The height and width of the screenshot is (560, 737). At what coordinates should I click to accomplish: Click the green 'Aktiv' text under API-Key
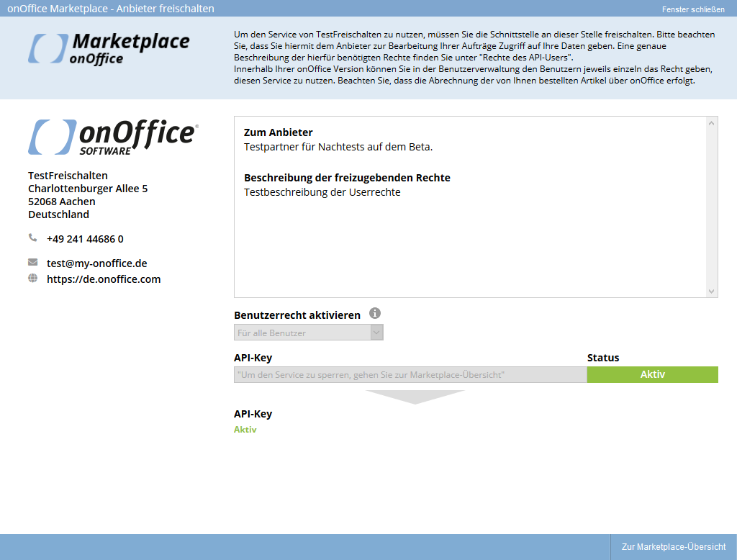tap(245, 429)
